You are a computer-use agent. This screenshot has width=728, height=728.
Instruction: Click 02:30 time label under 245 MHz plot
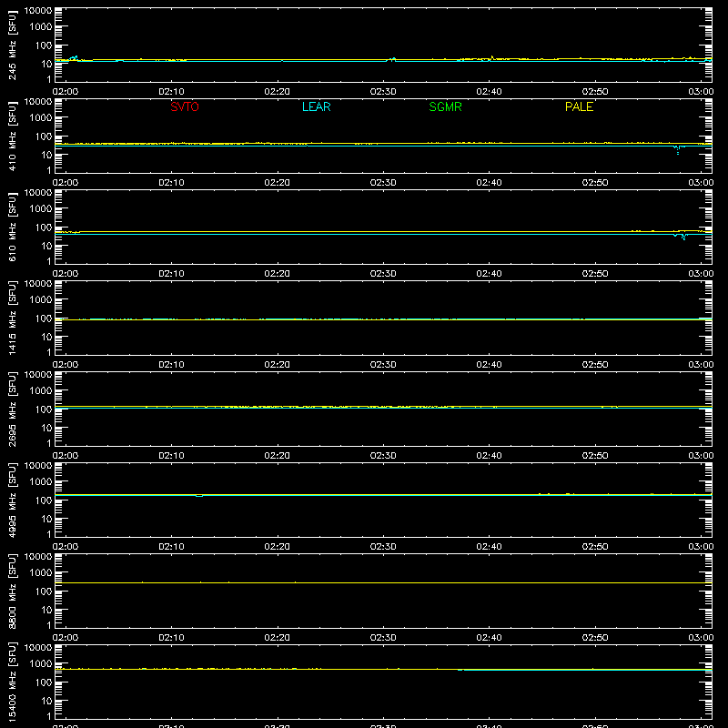click(383, 92)
